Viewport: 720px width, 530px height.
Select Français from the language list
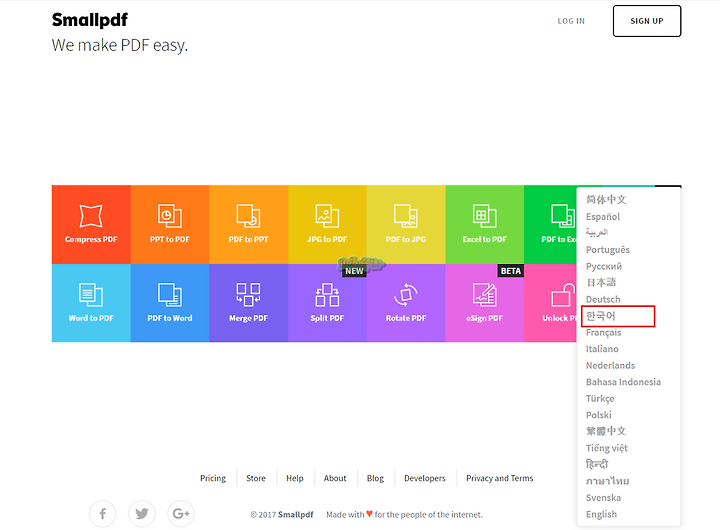[x=603, y=333]
